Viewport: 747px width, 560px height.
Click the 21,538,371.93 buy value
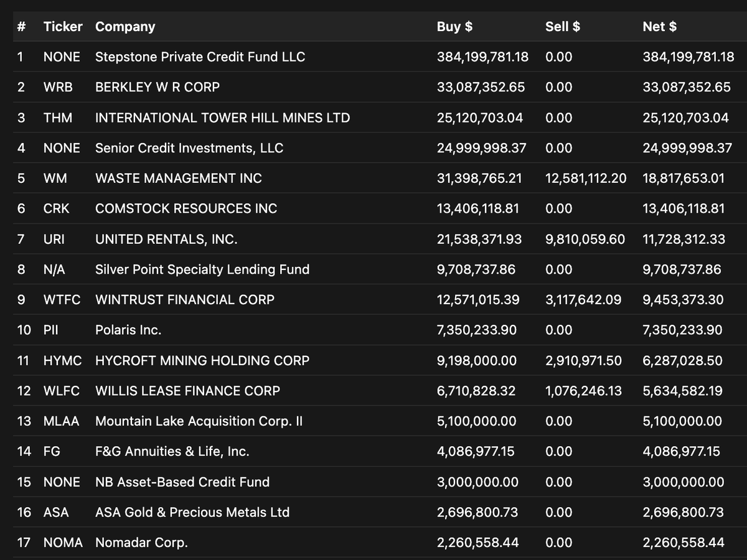(479, 239)
